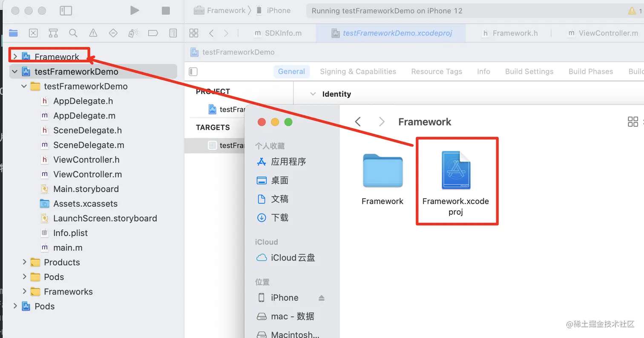Go forward in Finder window
This screenshot has height=338, width=644.
[x=382, y=122]
